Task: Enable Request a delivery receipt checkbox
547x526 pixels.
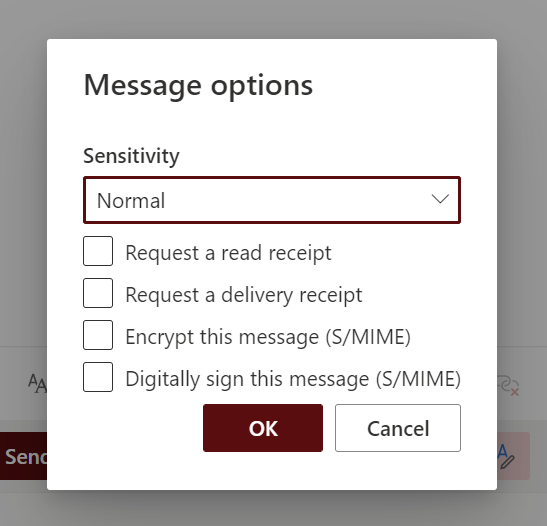Action: coord(98,293)
